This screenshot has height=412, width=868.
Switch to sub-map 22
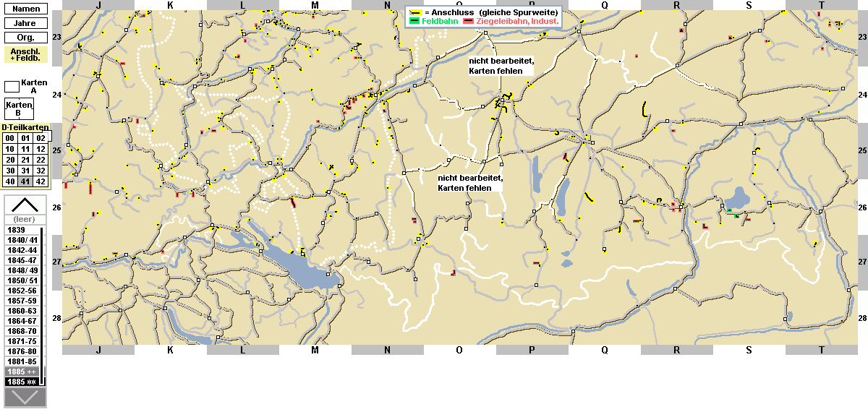[x=41, y=160]
